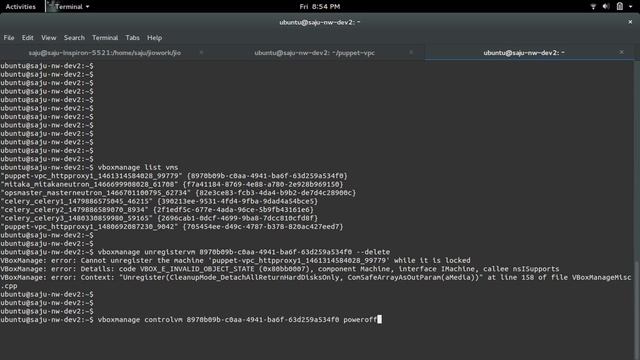Click the mitaka_mitakaneutron VM line
Image resolution: width=640 pixels, height=360 pixels.
click(x=171, y=184)
